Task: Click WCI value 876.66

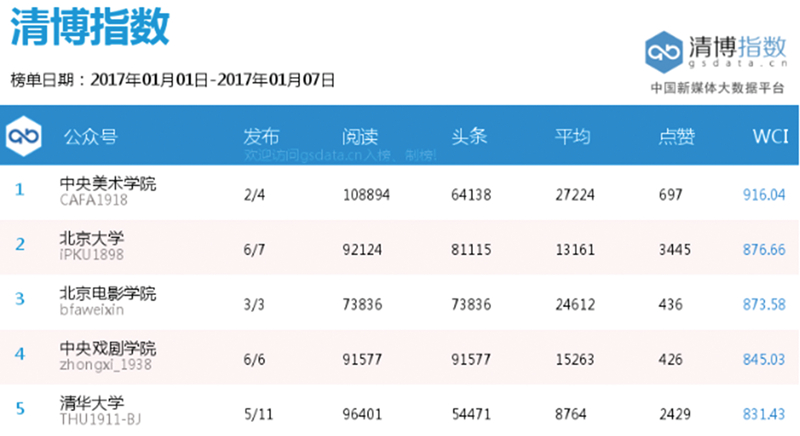Action: (764, 250)
